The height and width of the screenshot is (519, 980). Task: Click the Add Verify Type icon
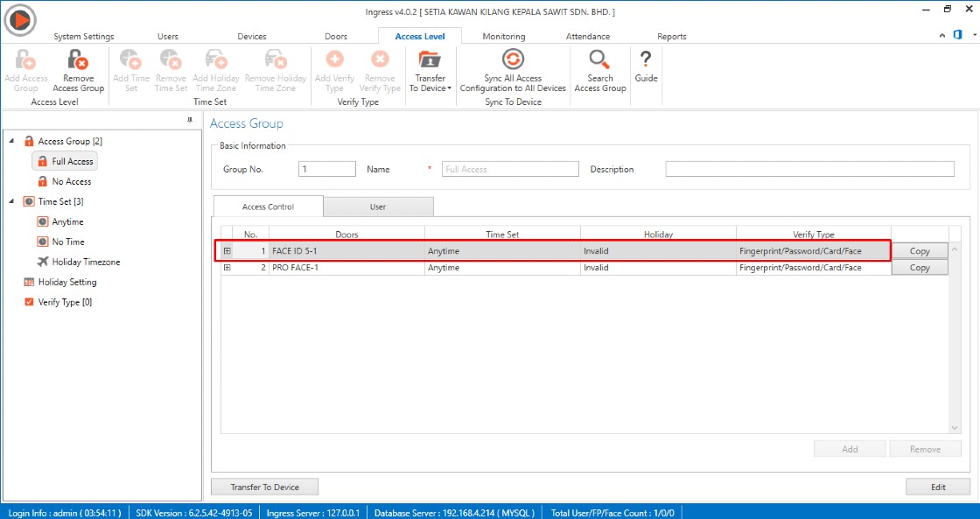(x=334, y=60)
